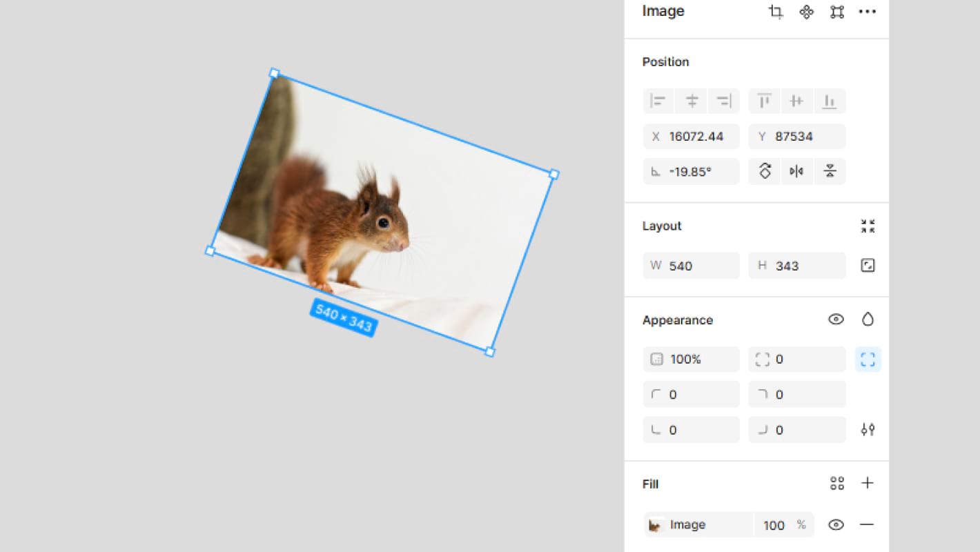The height and width of the screenshot is (552, 980).
Task: Toggle the constrain proportions lock
Action: 868,266
